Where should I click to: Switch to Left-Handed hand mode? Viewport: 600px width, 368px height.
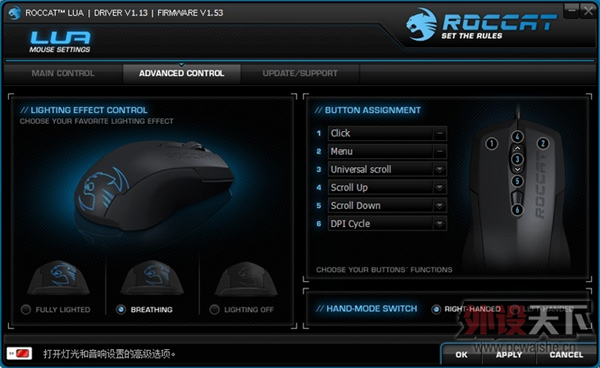coord(515,309)
